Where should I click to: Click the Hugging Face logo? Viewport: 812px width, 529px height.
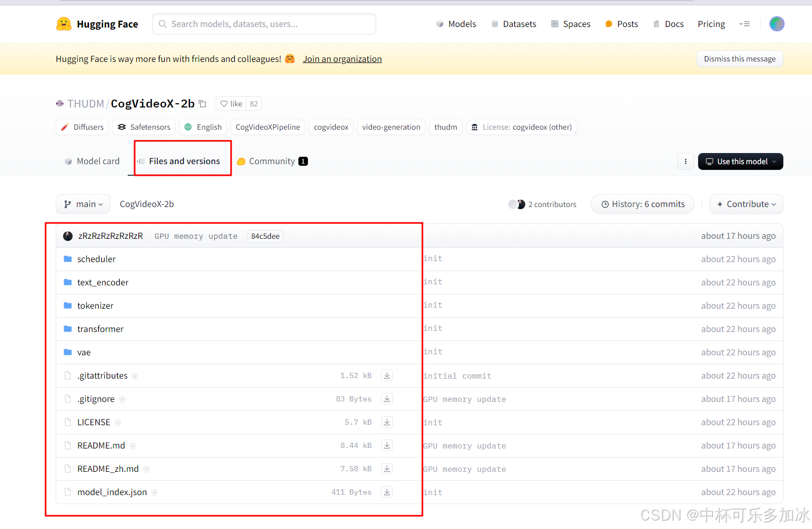coord(97,24)
